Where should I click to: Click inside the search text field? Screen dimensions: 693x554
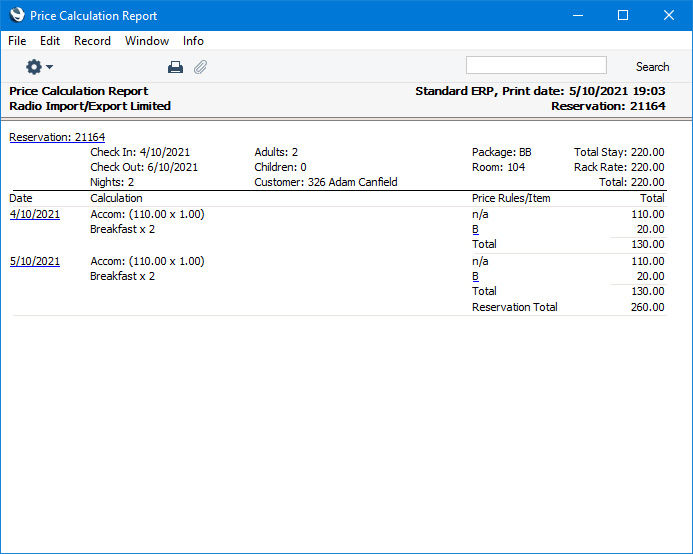[x=536, y=66]
